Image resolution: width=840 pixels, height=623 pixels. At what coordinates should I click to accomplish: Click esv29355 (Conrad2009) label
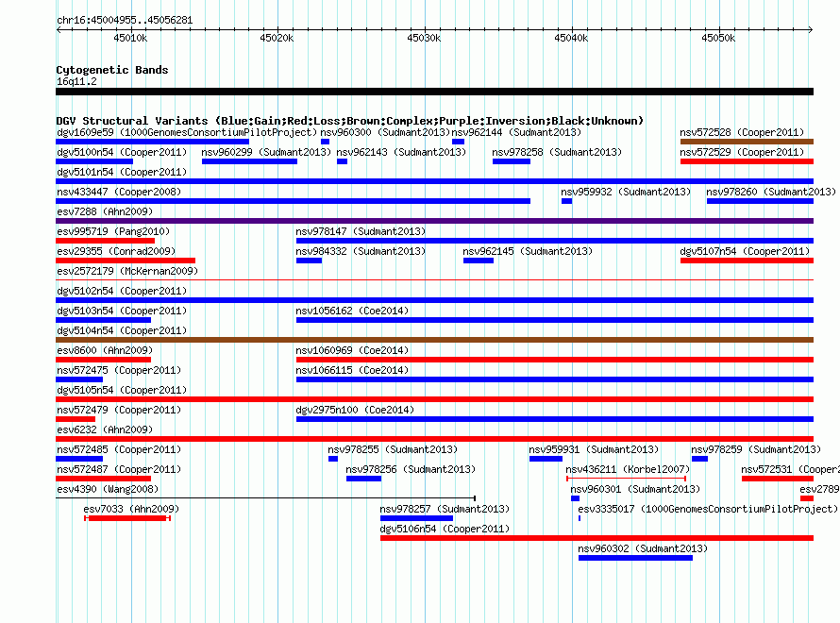pos(116,251)
